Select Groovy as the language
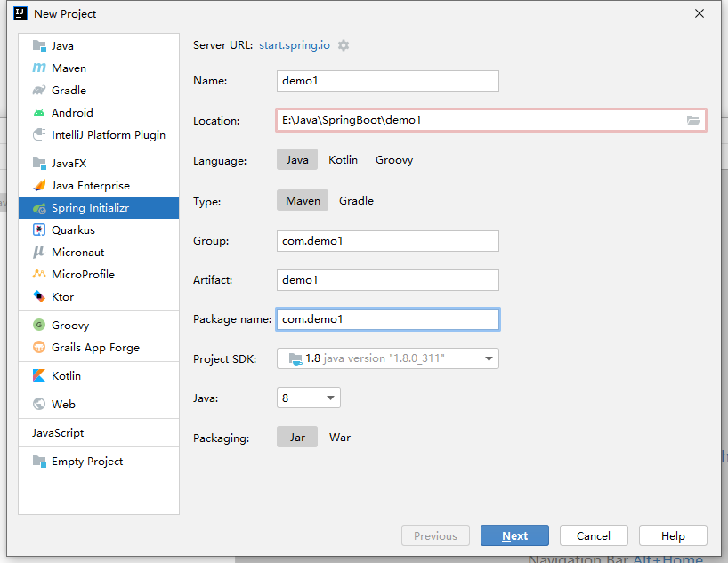This screenshot has width=728, height=563. 394,160
